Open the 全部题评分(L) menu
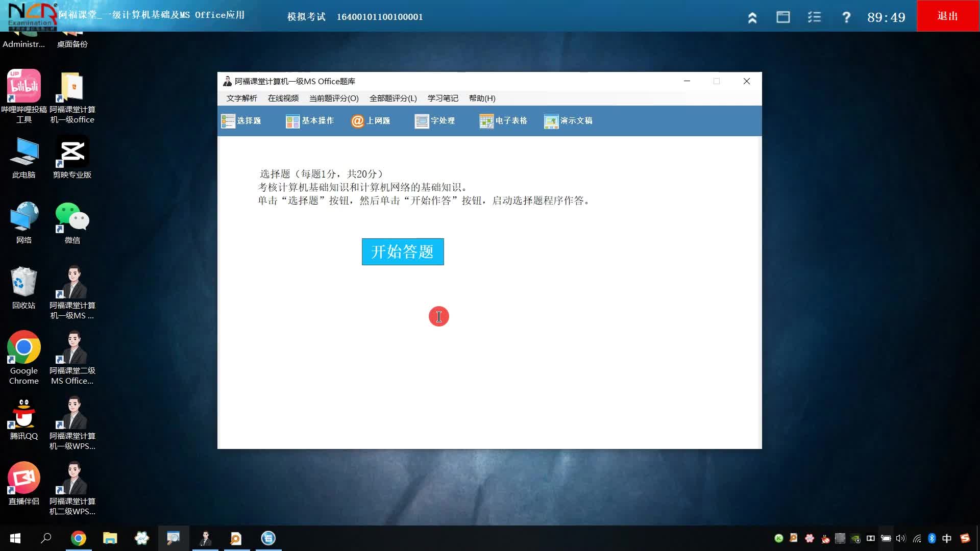 393,98
